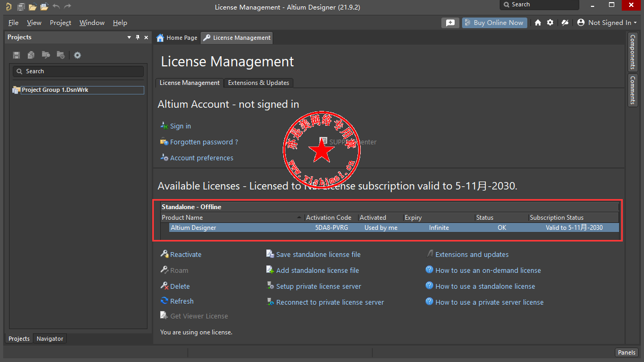The image size is (644, 362).
Task: Close the Projects panel with its X
Action: click(x=146, y=37)
